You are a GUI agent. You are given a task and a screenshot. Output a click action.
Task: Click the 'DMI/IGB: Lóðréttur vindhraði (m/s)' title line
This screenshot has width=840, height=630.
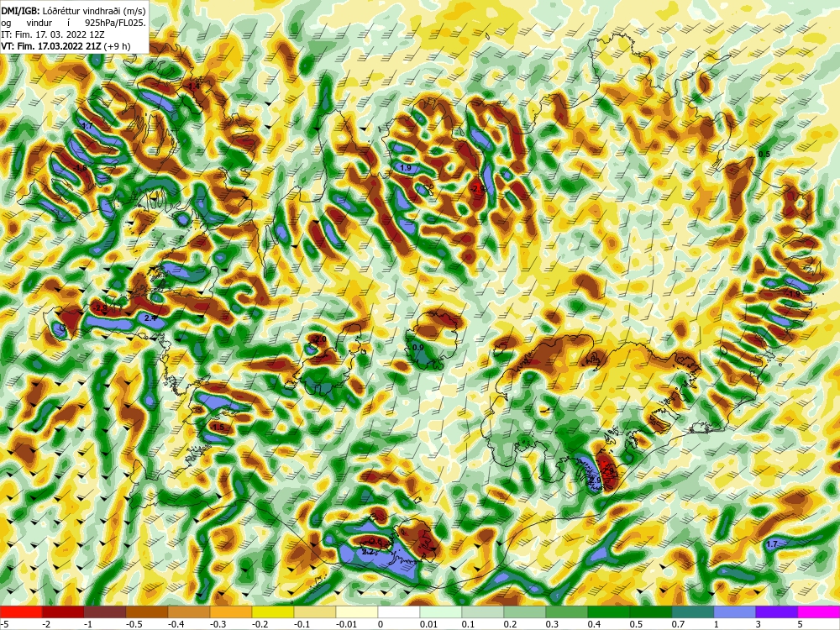click(73, 9)
